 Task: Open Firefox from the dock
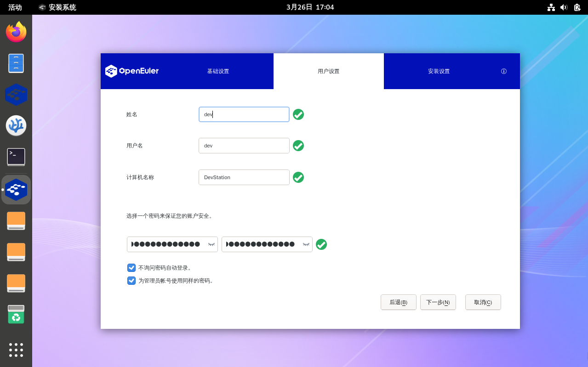click(16, 32)
